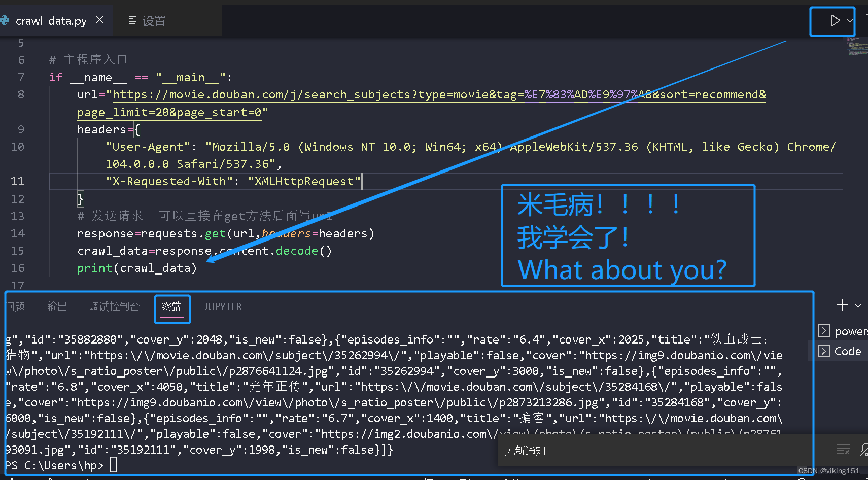This screenshot has height=480, width=868.
Task: Close the crawl_data.py tab with the X
Action: [99, 20]
